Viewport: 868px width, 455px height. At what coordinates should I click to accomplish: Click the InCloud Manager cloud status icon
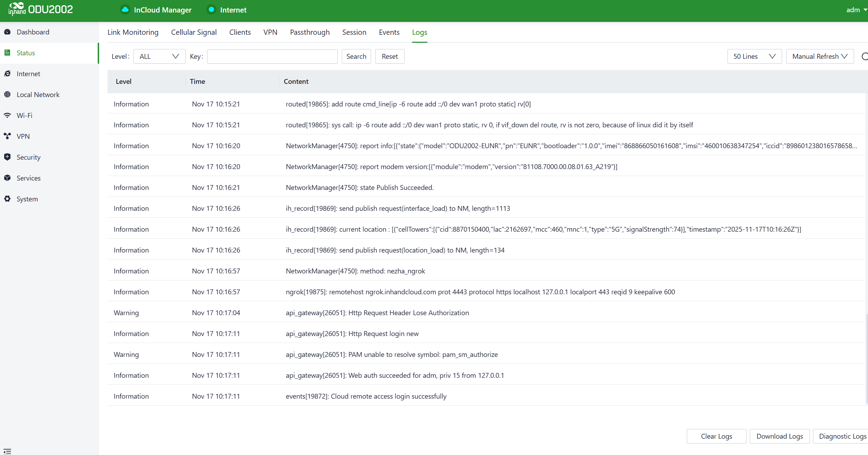point(125,10)
